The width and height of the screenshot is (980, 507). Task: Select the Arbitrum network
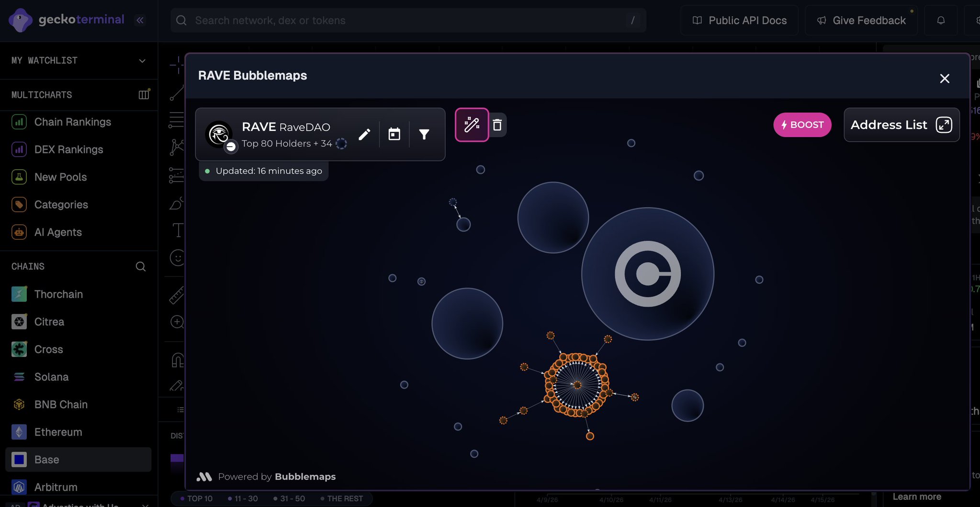tap(79, 487)
